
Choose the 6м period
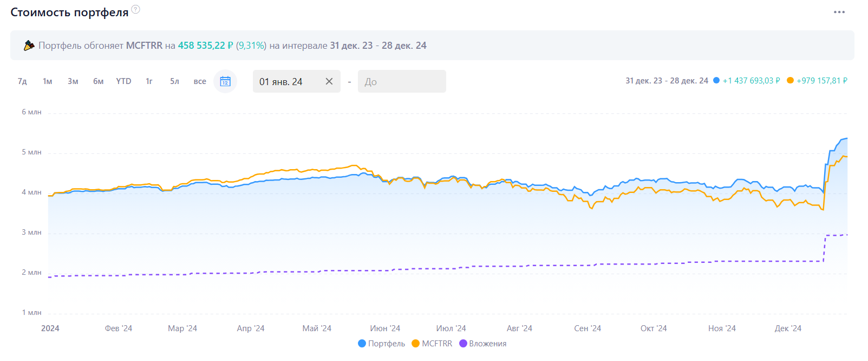(x=98, y=81)
